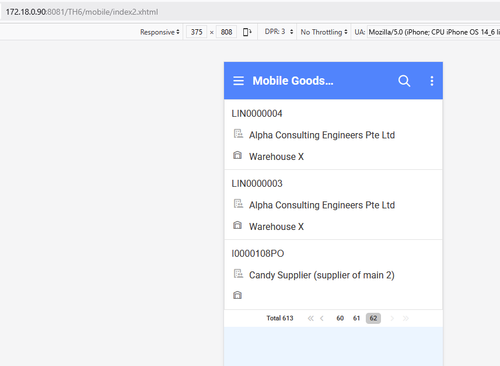This screenshot has width=500, height=366.
Task: Click the viewport width field 375
Action: pos(196,32)
